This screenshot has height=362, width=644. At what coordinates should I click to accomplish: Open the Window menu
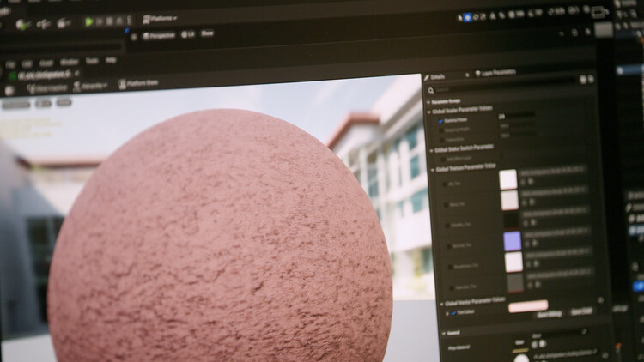(69, 62)
